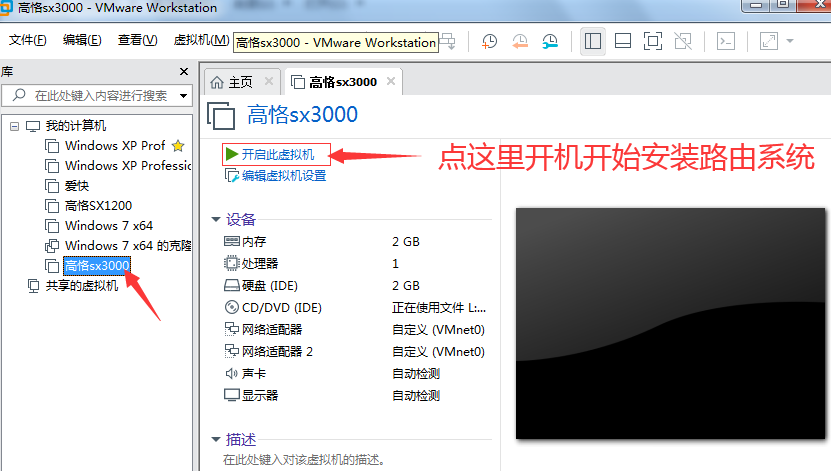Click the 声卡 sound card row
The image size is (831, 471).
click(354, 374)
